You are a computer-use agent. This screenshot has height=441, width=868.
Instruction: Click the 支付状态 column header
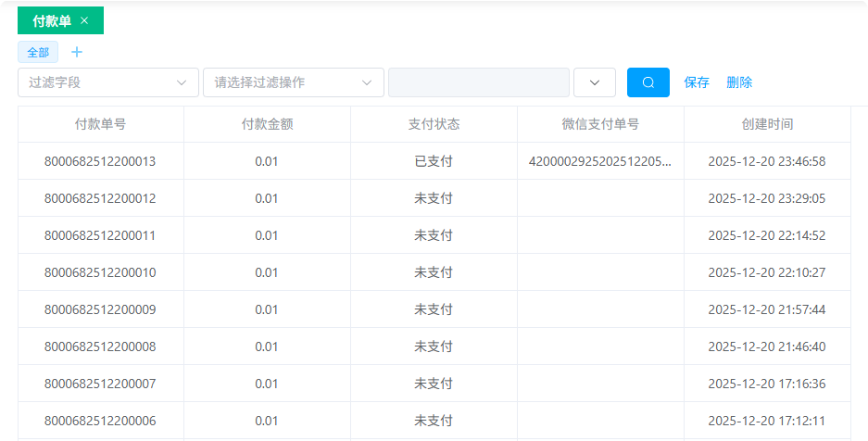(434, 124)
